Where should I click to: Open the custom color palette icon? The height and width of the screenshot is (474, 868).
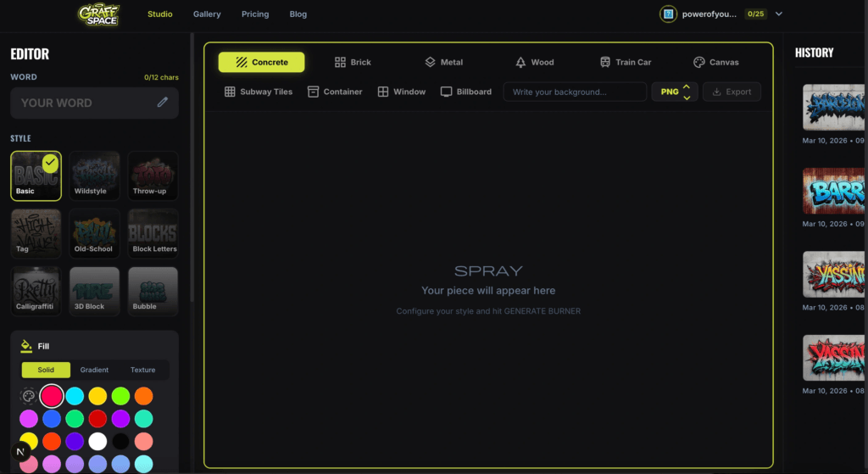coord(28,396)
